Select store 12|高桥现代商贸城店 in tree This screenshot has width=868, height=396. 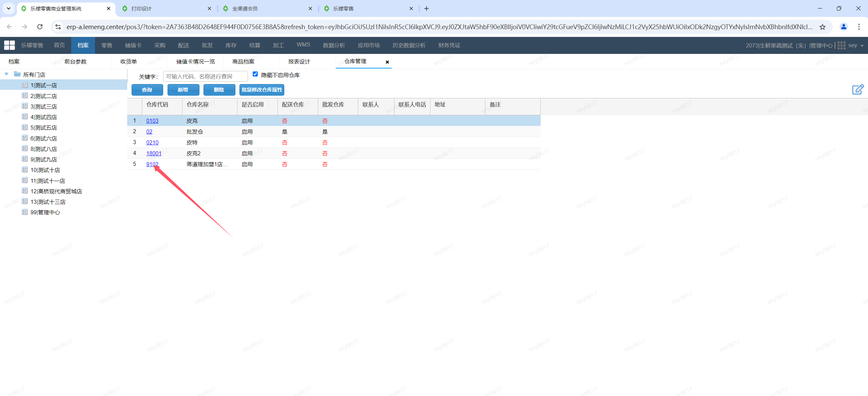click(x=56, y=191)
